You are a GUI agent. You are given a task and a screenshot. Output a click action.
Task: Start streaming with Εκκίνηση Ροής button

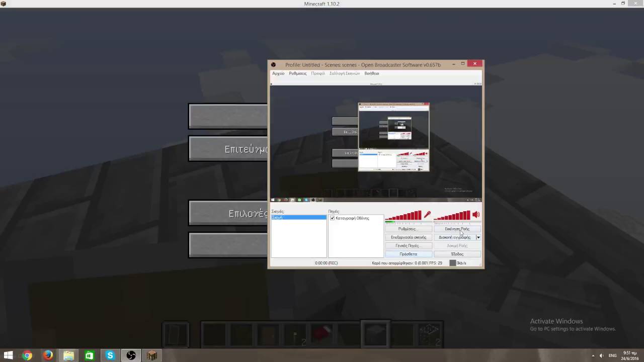coord(457,229)
